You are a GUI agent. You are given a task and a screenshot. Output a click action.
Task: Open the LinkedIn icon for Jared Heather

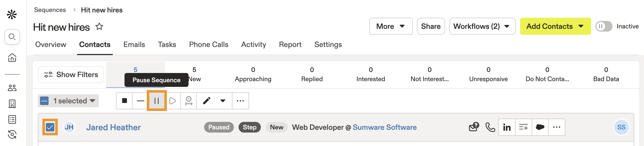(x=507, y=127)
